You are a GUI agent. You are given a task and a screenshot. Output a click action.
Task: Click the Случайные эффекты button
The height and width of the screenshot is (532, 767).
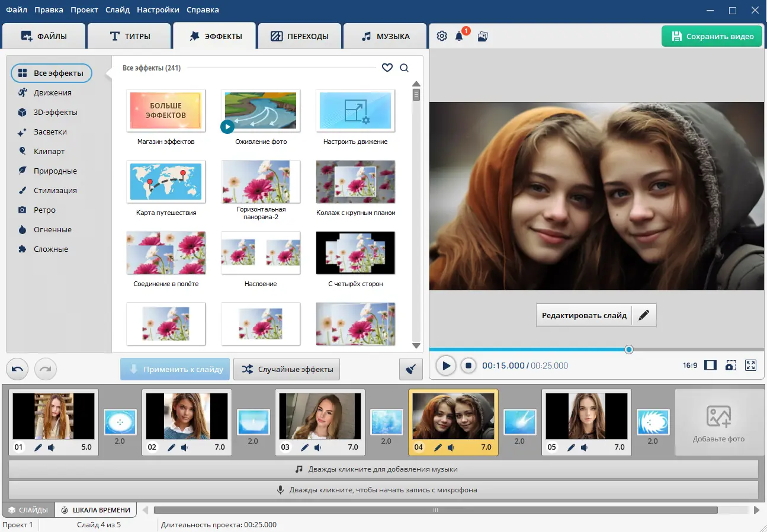(x=287, y=369)
